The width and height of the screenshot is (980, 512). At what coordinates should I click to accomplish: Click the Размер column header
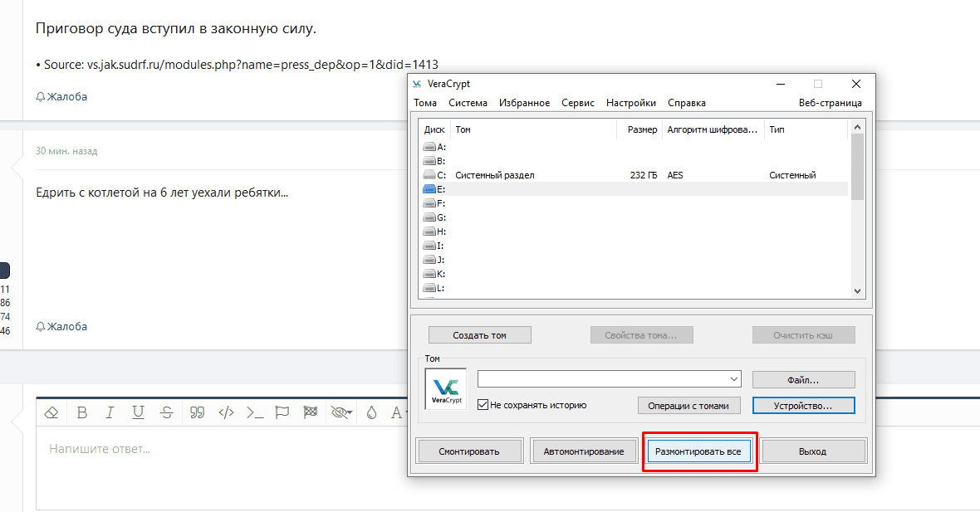(639, 130)
